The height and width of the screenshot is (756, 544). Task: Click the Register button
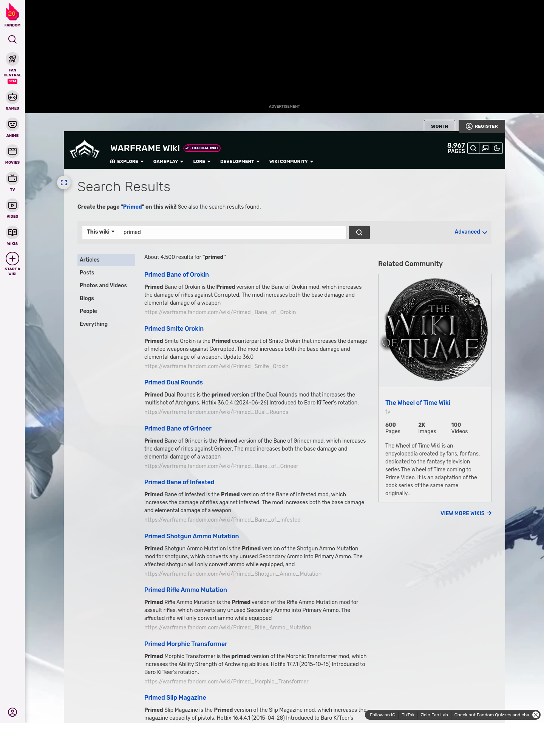point(482,126)
